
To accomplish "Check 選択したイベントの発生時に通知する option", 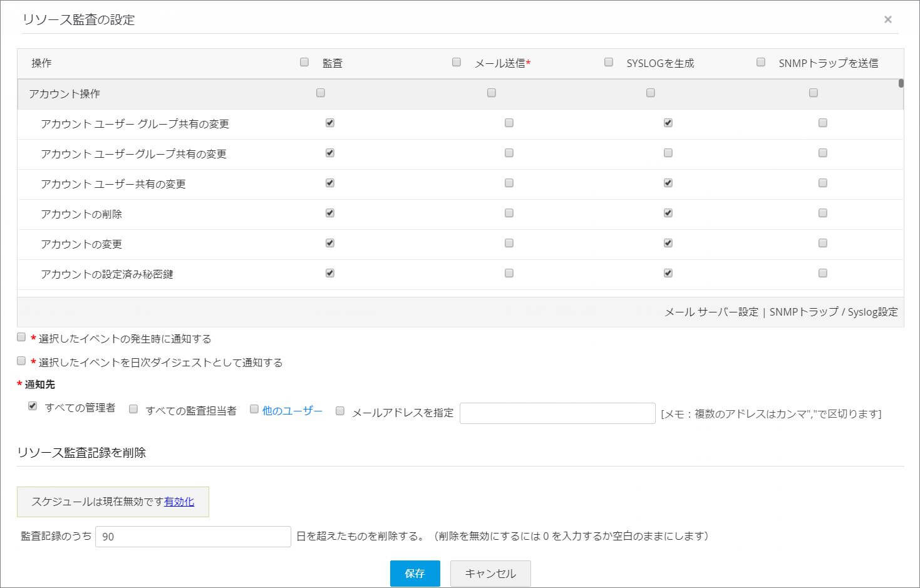I will pos(21,338).
